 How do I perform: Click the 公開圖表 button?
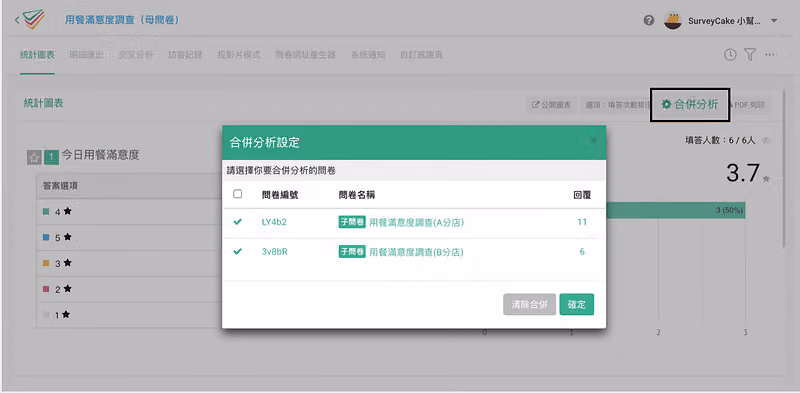click(x=551, y=105)
